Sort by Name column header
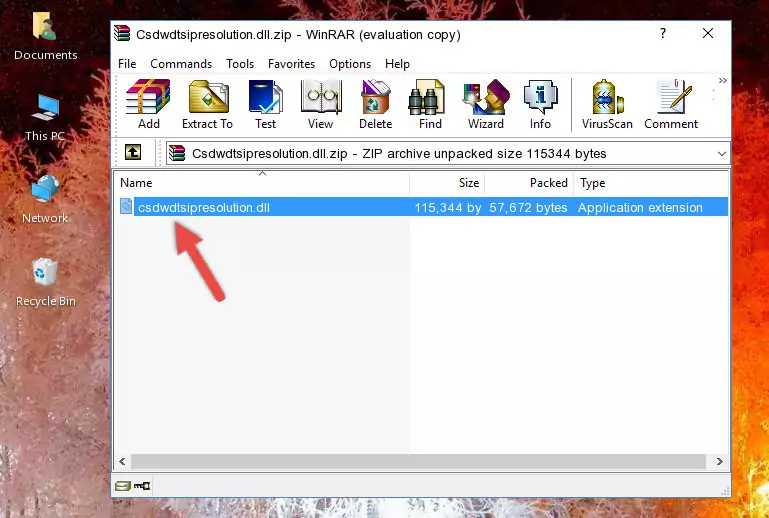769x518 pixels. [x=262, y=183]
